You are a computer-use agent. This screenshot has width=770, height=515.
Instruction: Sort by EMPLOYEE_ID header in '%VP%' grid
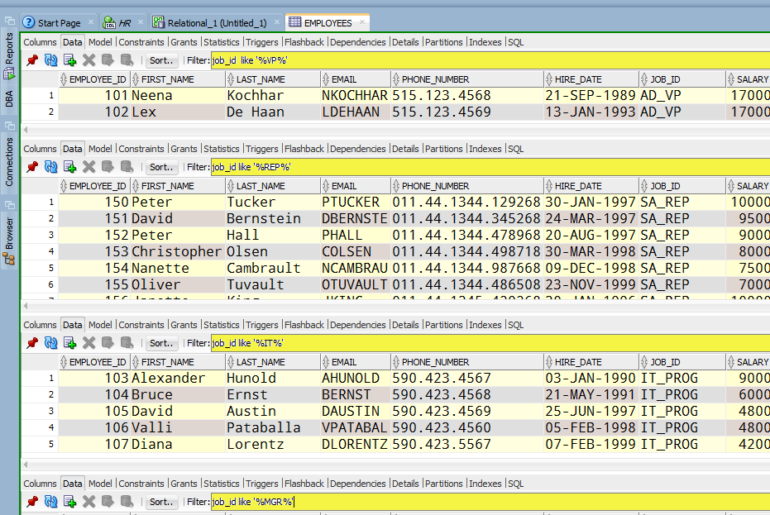point(94,79)
